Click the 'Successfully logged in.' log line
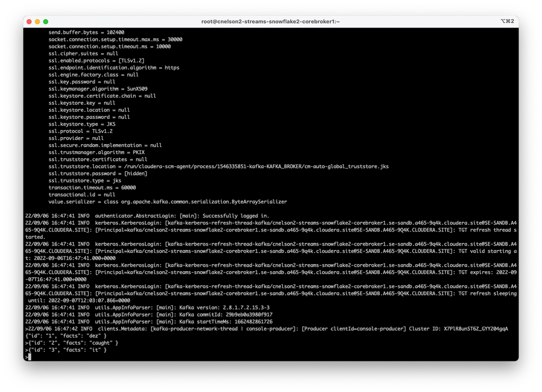542x392 pixels. tap(147, 216)
